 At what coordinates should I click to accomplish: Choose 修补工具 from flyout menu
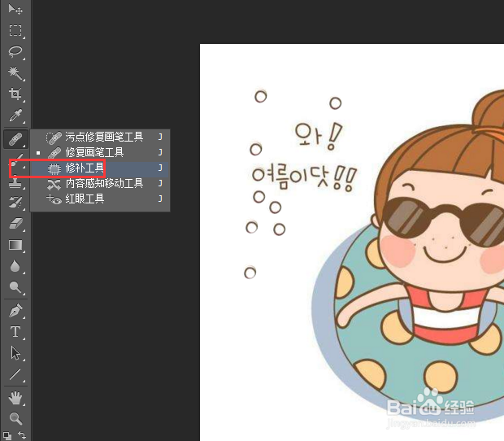[100, 168]
